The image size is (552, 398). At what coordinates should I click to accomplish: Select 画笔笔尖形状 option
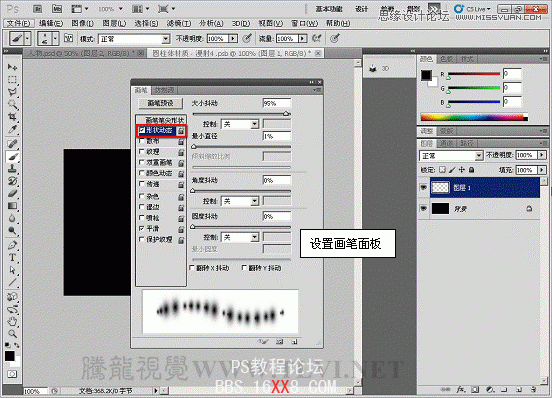click(164, 120)
